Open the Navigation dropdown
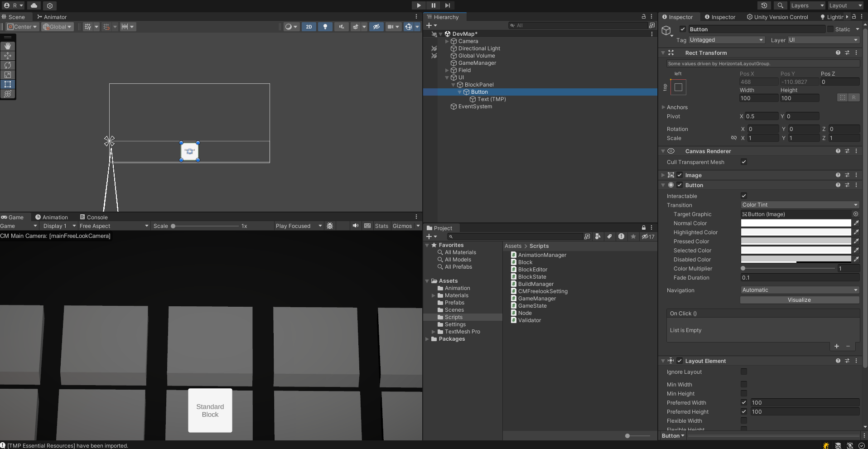The image size is (868, 449). 800,290
